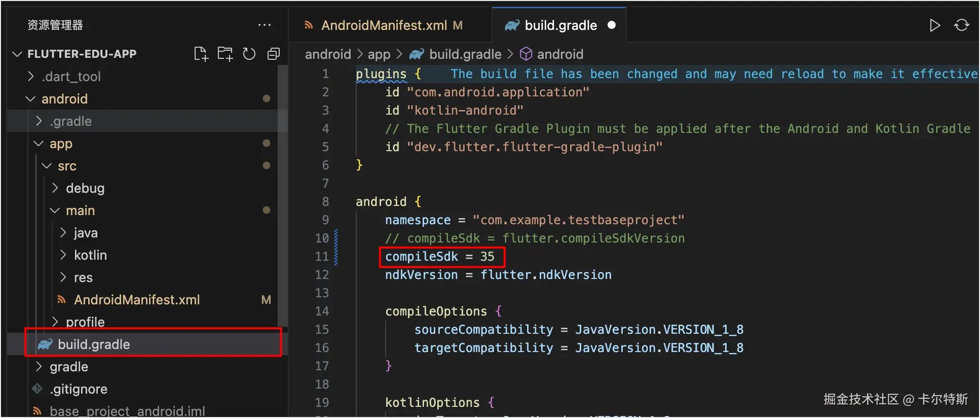Click the explorer panel vertical scrollbar
Screen dimensions: 980x418
point(282,195)
